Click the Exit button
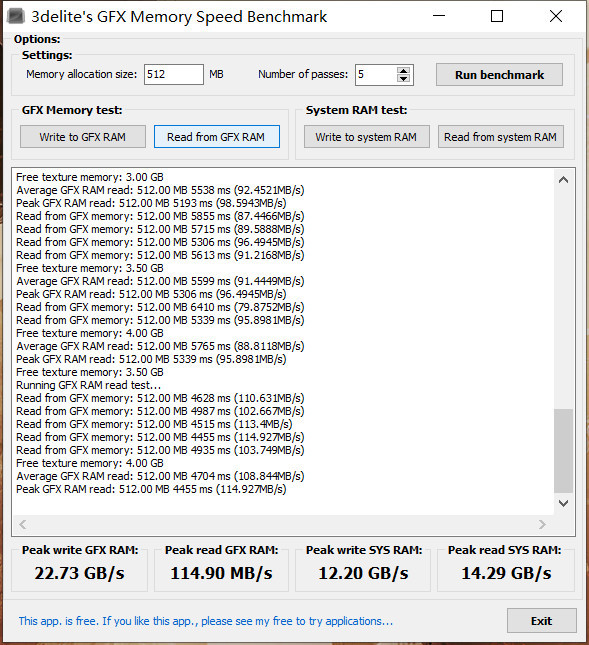Screen dimensions: 589x645 (x=541, y=621)
